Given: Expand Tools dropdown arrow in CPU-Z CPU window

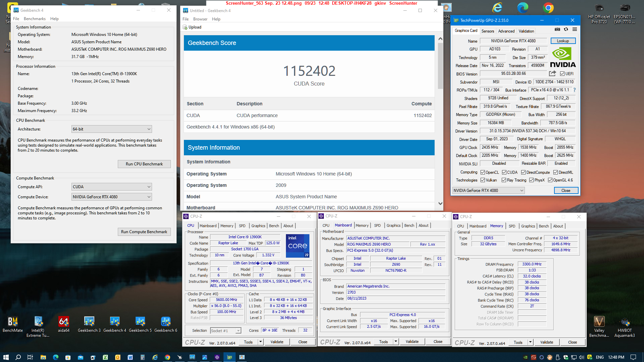Looking at the screenshot, I should (x=261, y=342).
